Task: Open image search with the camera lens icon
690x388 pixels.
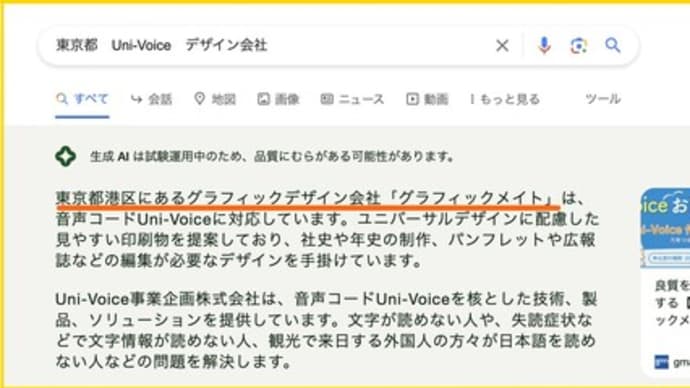Action: point(578,45)
